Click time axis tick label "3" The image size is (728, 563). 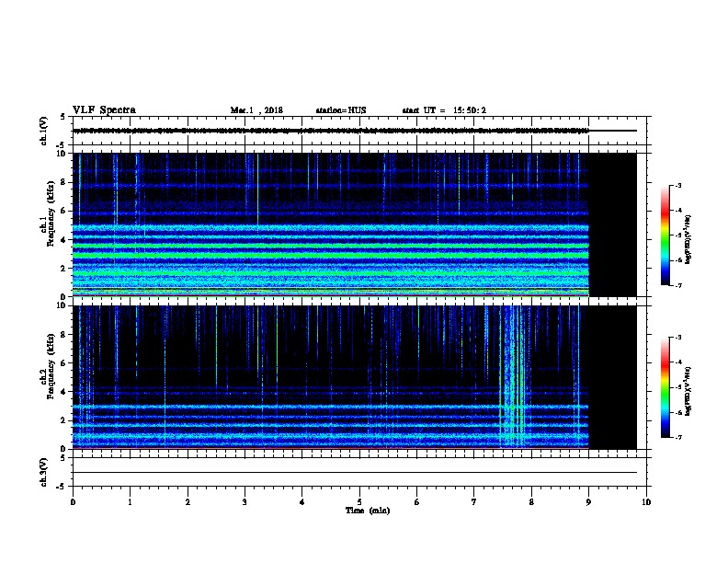[245, 502]
